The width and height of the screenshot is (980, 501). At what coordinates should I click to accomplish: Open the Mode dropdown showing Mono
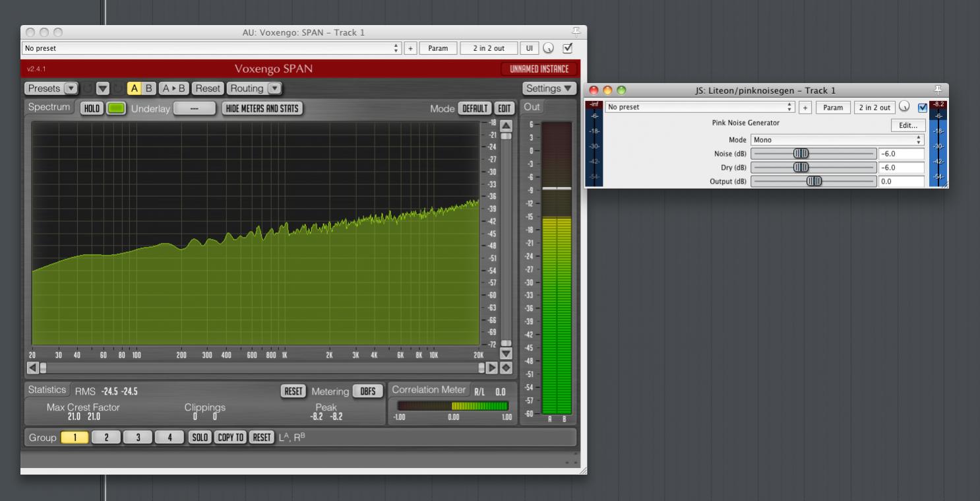coord(838,140)
